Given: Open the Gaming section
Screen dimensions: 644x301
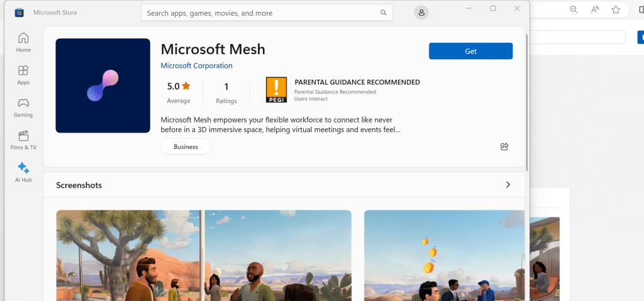Looking at the screenshot, I should [x=23, y=107].
